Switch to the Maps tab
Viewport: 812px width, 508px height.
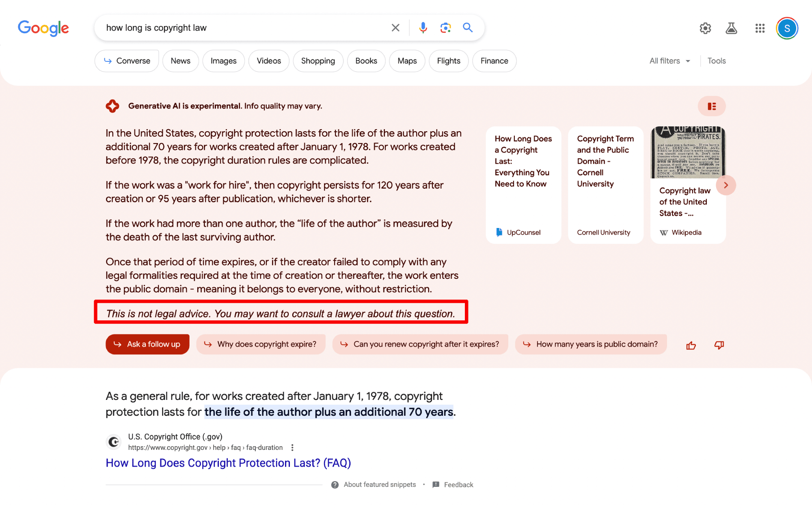coord(407,61)
